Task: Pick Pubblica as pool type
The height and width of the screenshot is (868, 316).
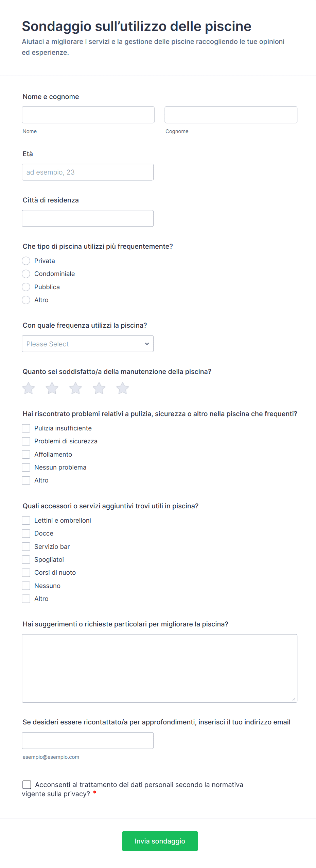Action: [26, 287]
